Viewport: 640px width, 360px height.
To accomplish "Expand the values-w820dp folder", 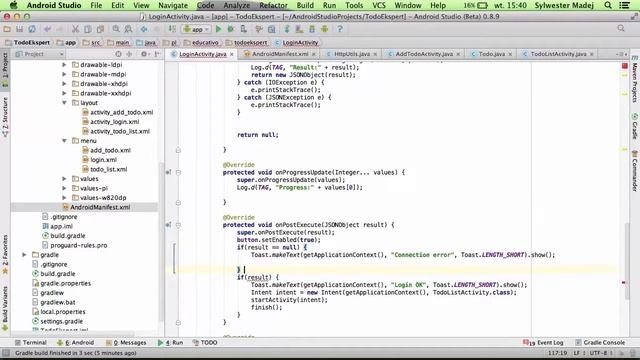I will tap(64, 198).
